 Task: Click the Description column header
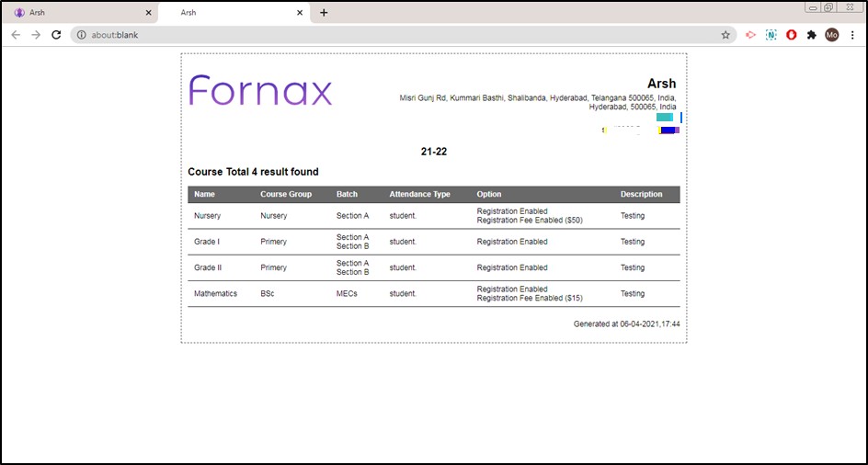pyautogui.click(x=641, y=194)
